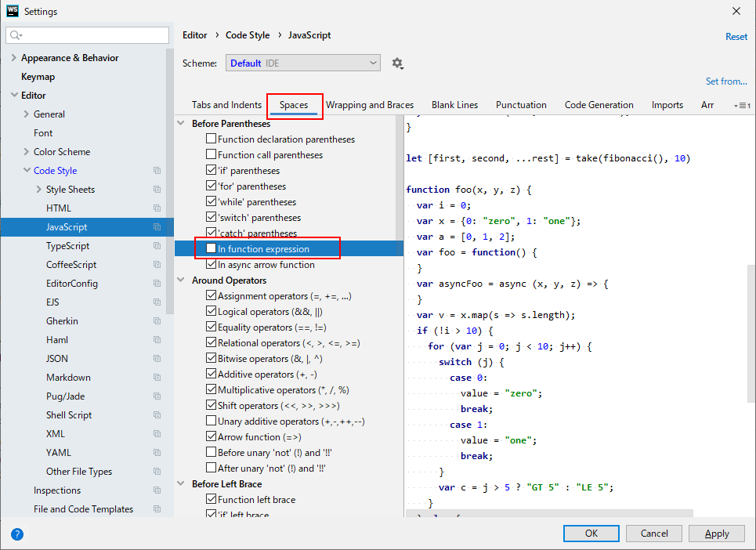Click project-level icon beside EJS
Image resolution: width=756 pixels, height=550 pixels.
pos(157,302)
